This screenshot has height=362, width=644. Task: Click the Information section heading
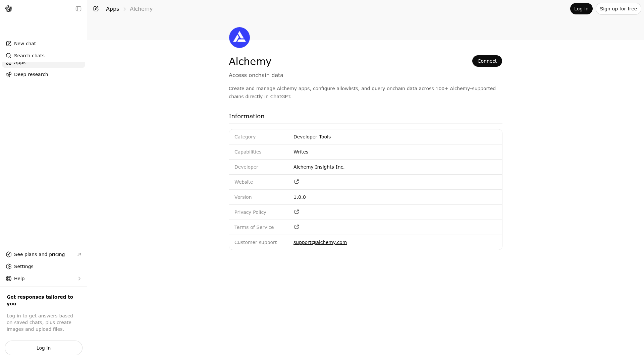click(x=247, y=116)
